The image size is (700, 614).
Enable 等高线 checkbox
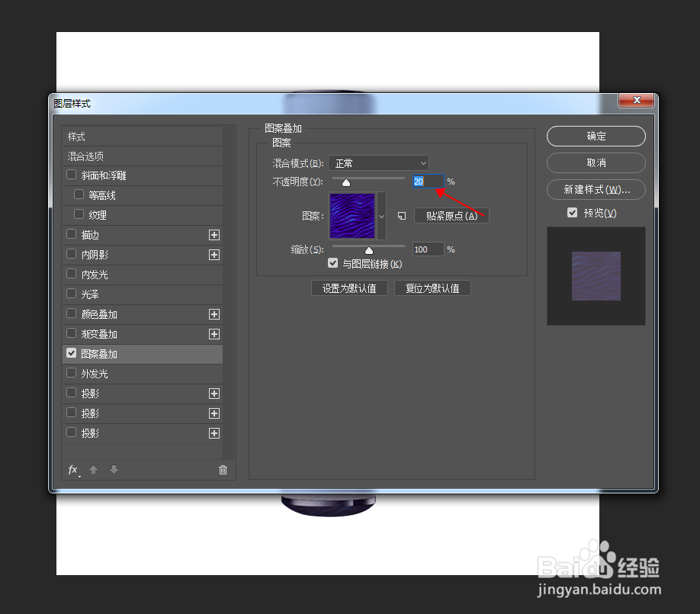pos(79,194)
